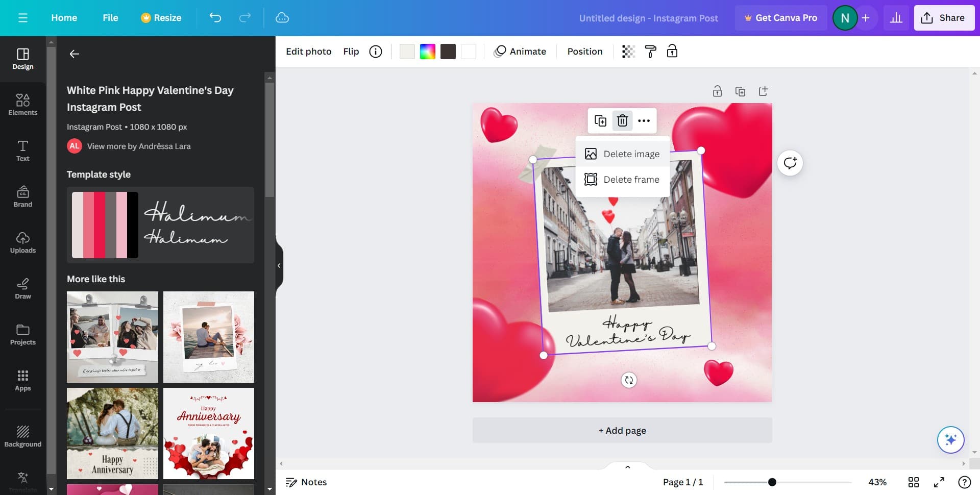Toggle the Notes panel
The height and width of the screenshot is (495, 980).
[306, 482]
